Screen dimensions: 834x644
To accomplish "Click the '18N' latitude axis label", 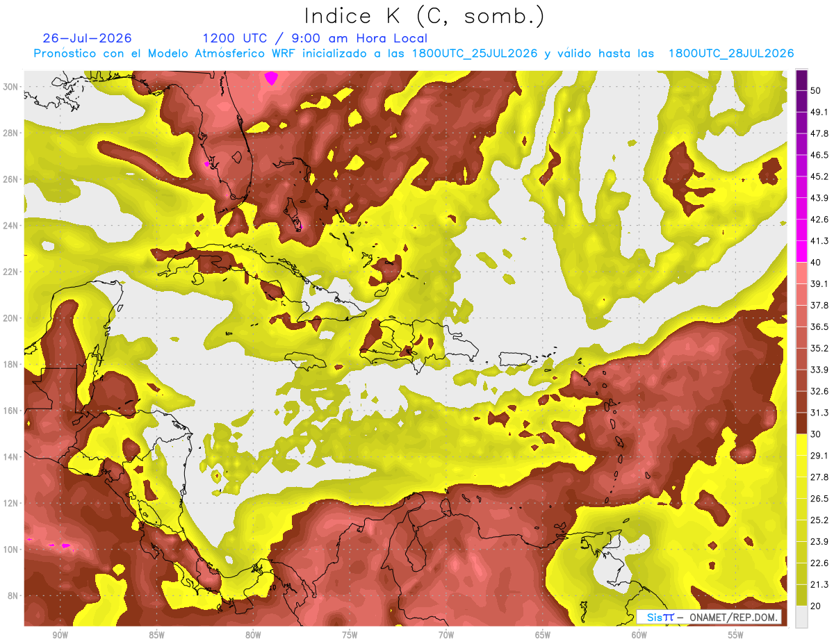I will [x=10, y=365].
